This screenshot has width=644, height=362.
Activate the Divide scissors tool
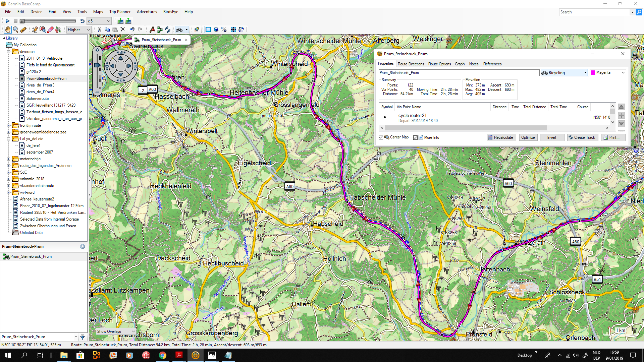(x=58, y=29)
